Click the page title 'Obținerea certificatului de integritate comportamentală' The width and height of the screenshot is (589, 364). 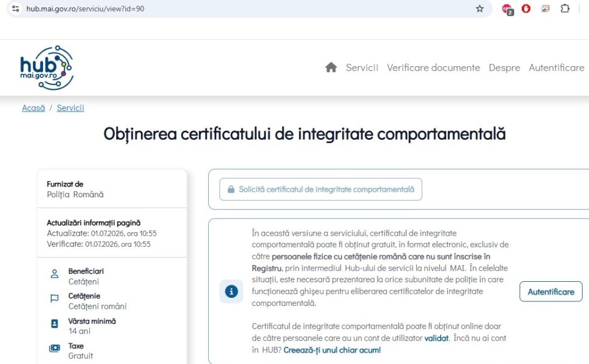pyautogui.click(x=305, y=134)
